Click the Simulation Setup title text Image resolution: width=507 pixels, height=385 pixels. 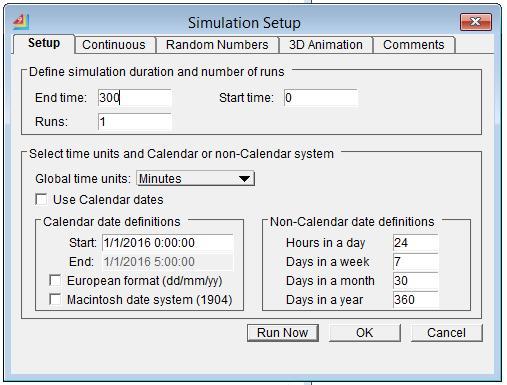click(244, 23)
